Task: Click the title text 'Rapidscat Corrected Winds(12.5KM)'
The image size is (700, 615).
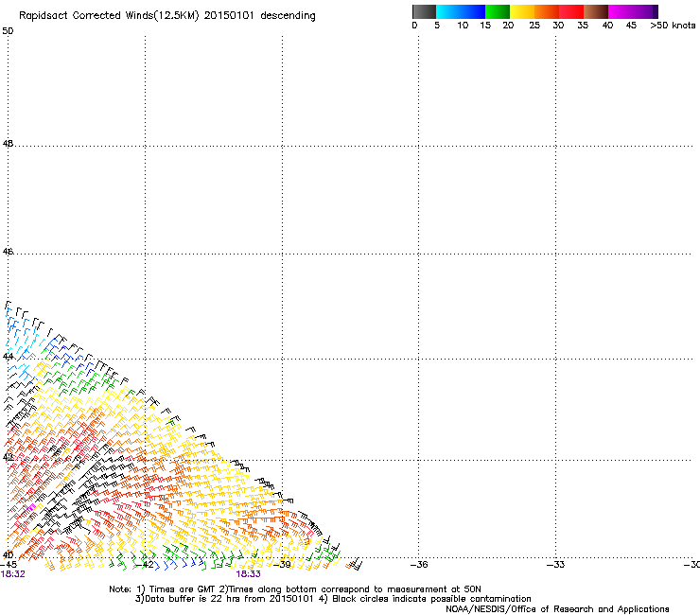Action: (x=109, y=16)
